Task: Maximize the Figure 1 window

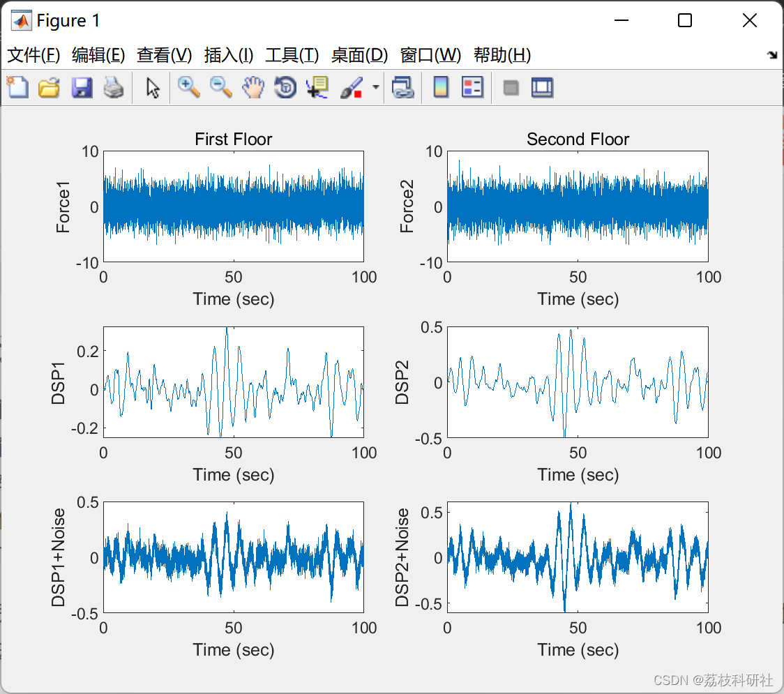Action: [685, 20]
